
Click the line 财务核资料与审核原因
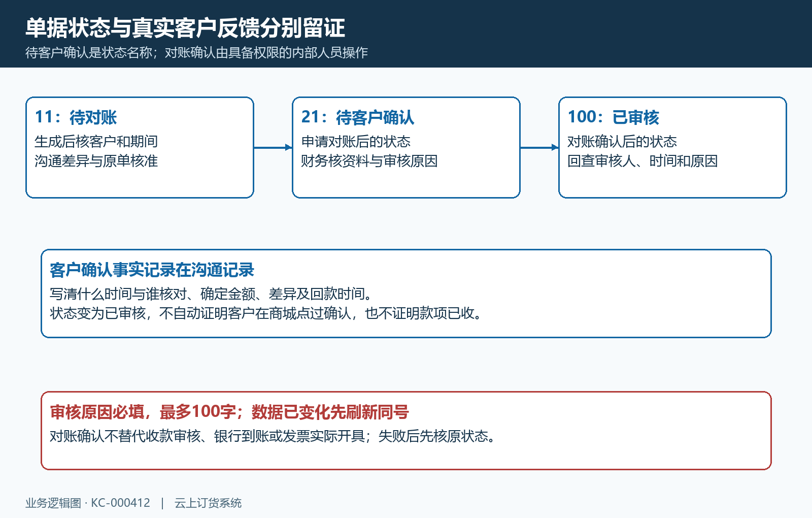click(369, 161)
